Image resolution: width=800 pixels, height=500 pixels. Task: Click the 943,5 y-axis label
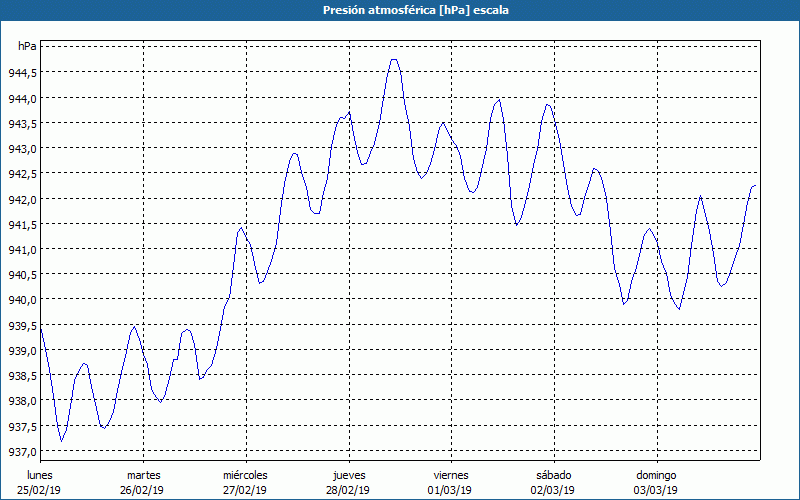tap(22, 123)
